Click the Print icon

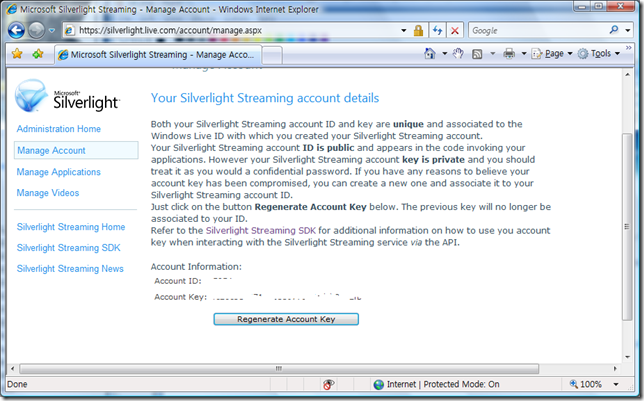tap(509, 53)
